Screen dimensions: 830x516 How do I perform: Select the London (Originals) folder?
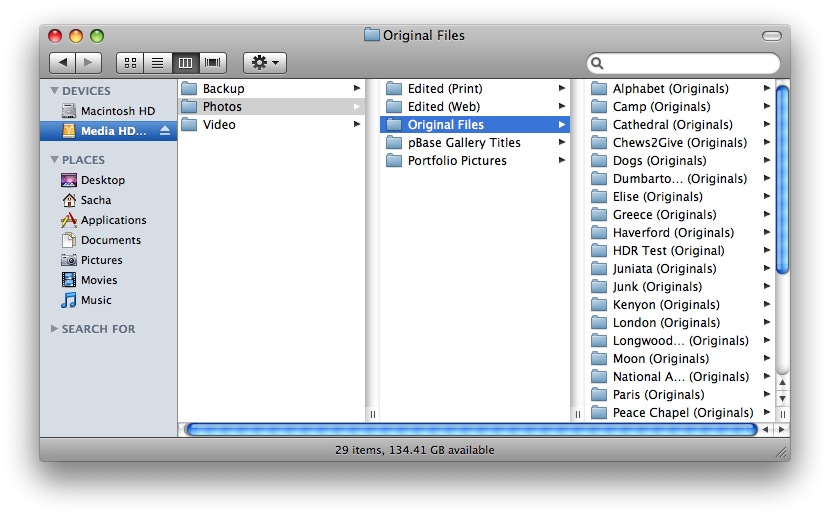680,322
